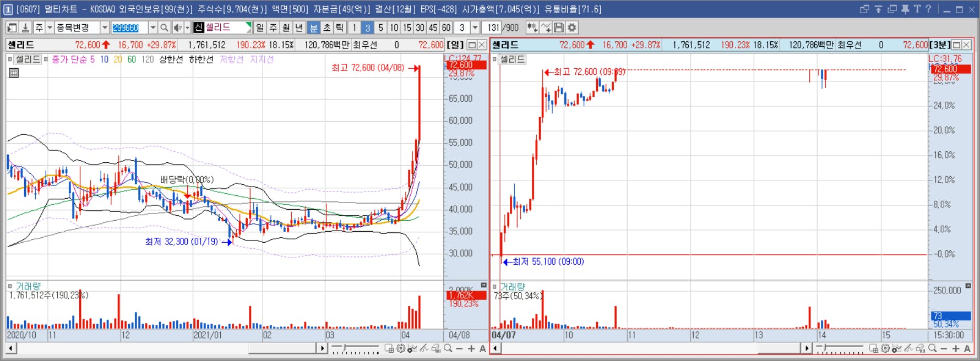Open chart settings gear icon in toolbar

572,28
